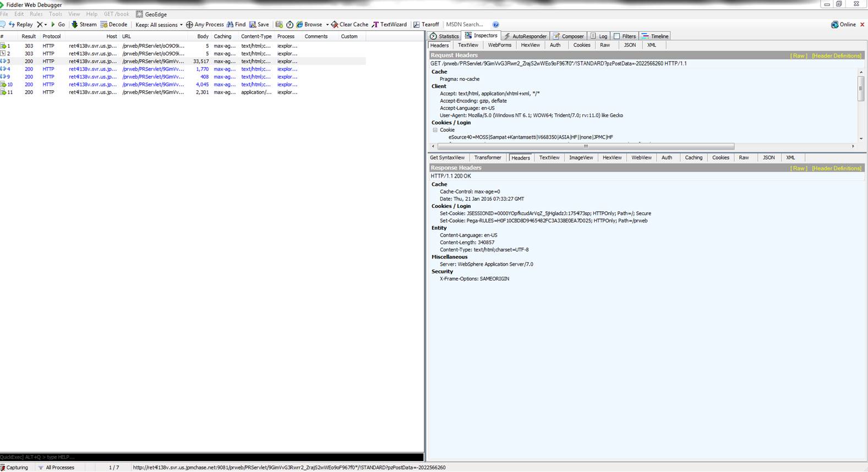868x472 pixels.
Task: Click the comment bubble toolbar icon
Action: point(3,25)
